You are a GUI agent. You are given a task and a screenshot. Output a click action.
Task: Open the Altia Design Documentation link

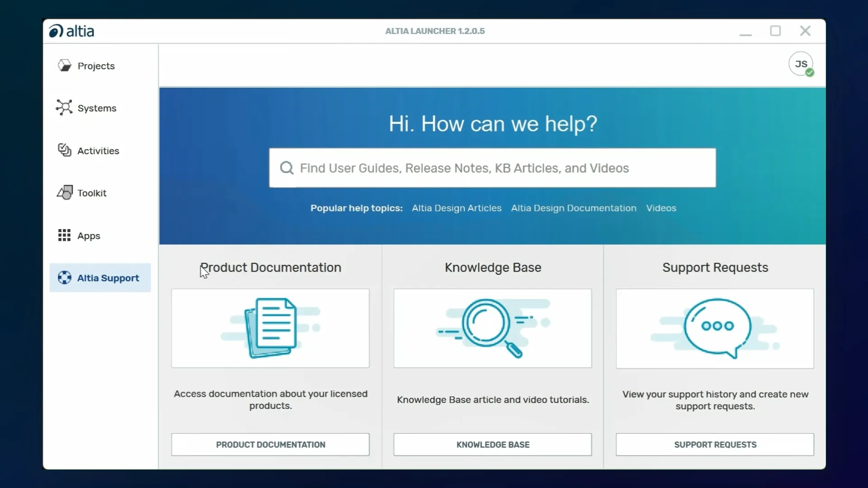pyautogui.click(x=574, y=208)
